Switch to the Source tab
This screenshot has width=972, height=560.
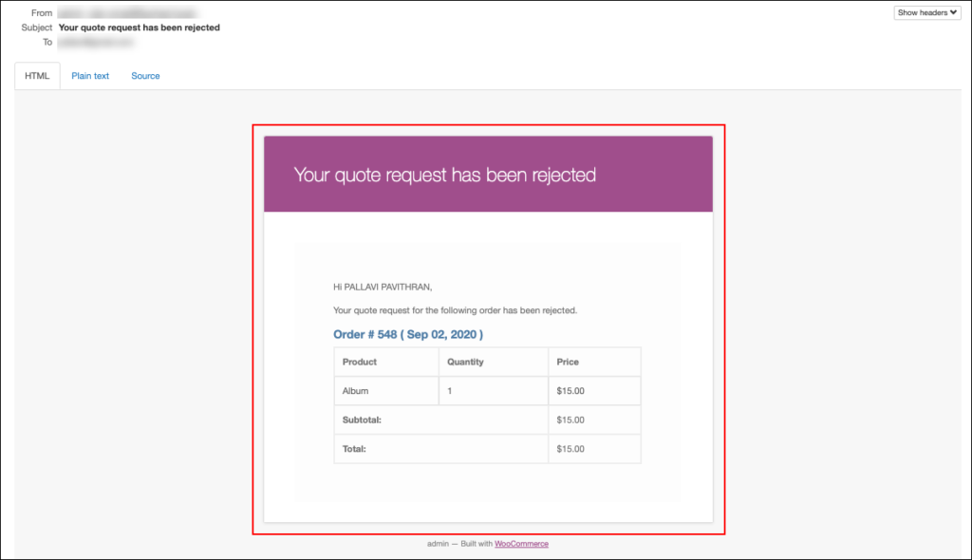pos(144,76)
